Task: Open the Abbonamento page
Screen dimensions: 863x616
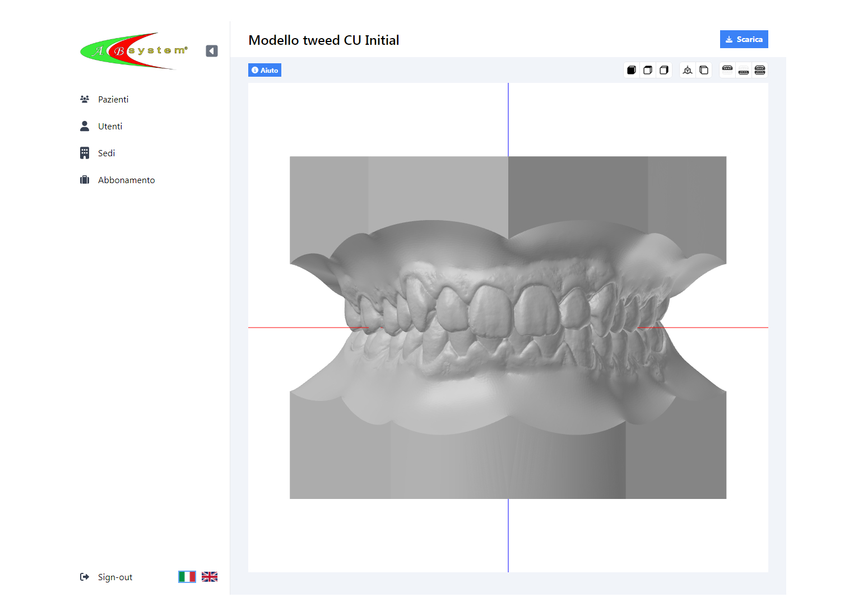Action: click(126, 180)
